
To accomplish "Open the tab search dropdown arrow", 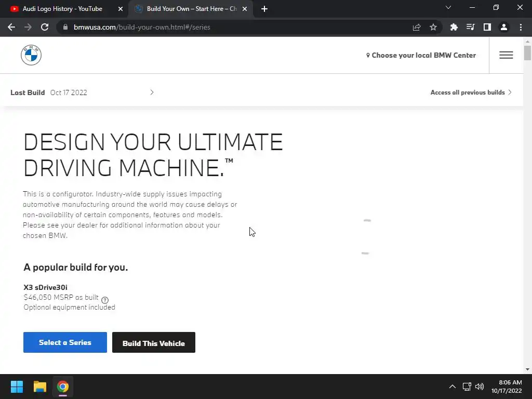I will tap(448, 7).
